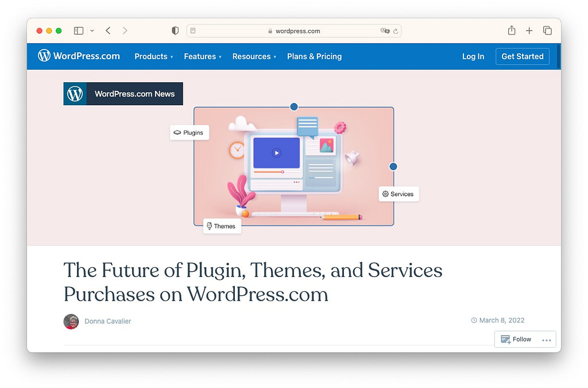Open the tab overview icon in Safari
Screen dimensions: 588x388
547,30
